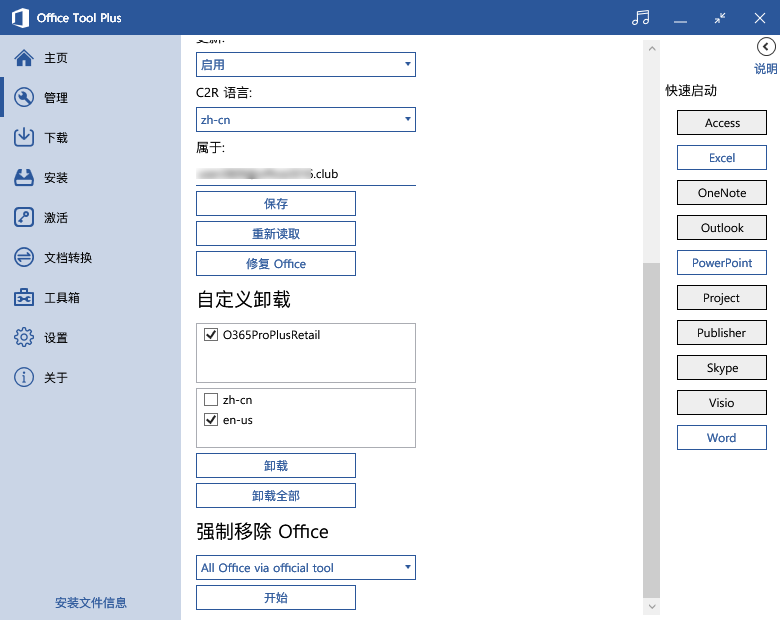780x620 pixels.
Task: Click the key icon for 激活
Action: (24, 217)
